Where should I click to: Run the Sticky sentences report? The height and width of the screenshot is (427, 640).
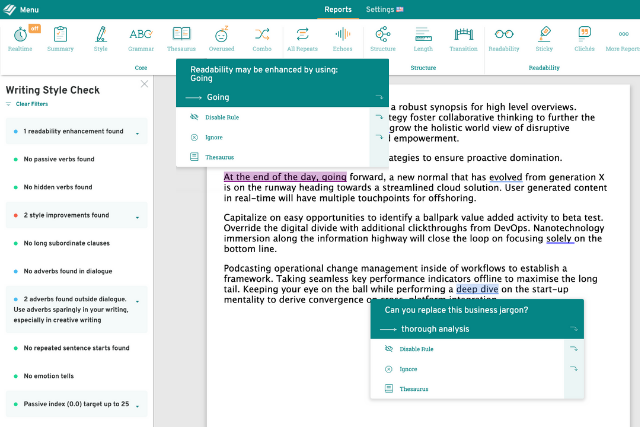(x=544, y=39)
